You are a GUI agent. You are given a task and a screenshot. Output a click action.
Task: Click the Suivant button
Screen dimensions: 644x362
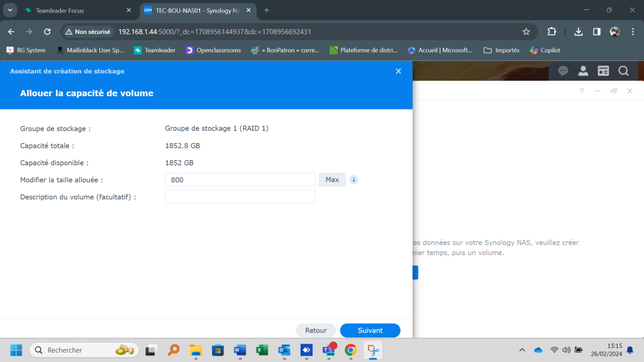(370, 330)
